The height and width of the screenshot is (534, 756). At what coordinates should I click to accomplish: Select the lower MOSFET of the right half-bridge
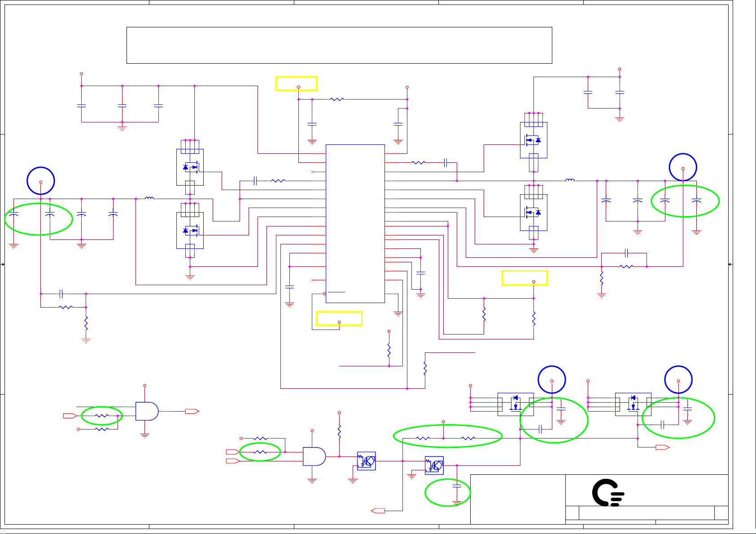[x=534, y=212]
